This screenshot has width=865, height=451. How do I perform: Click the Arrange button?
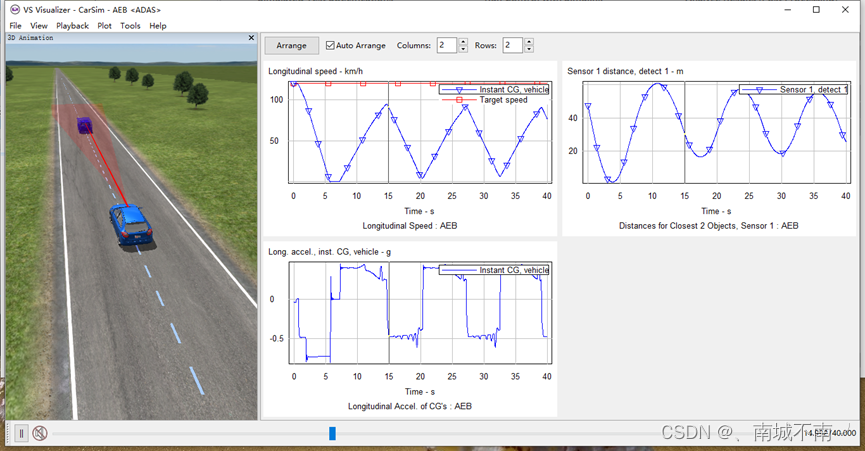coord(291,45)
